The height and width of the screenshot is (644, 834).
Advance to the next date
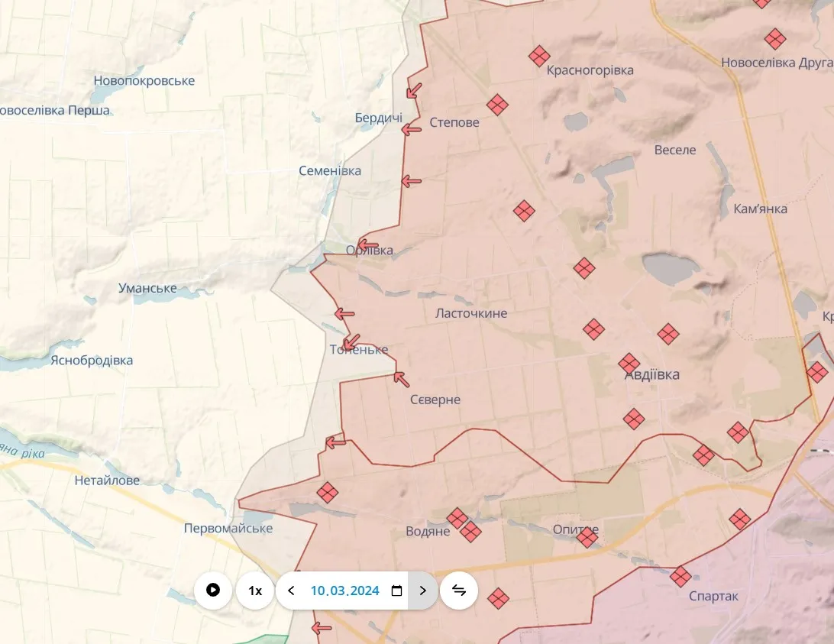click(x=423, y=591)
